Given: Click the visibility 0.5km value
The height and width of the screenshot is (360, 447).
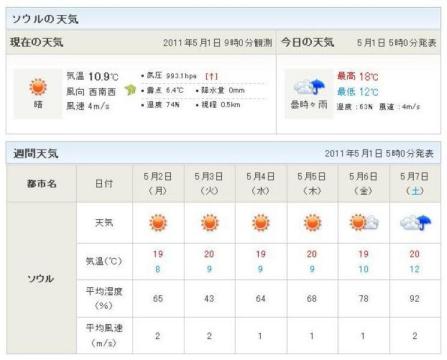Looking at the screenshot, I should (230, 105).
